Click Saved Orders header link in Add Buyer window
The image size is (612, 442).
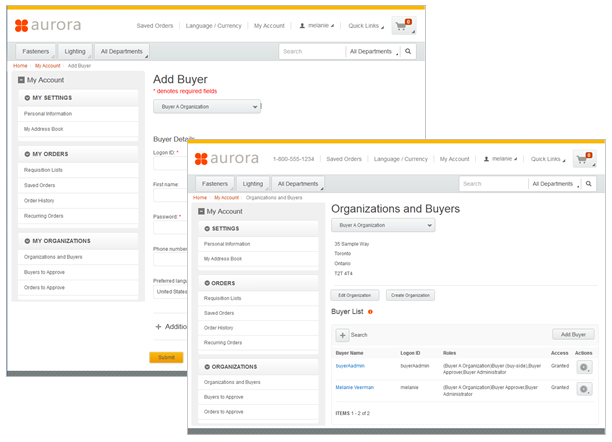coord(155,26)
